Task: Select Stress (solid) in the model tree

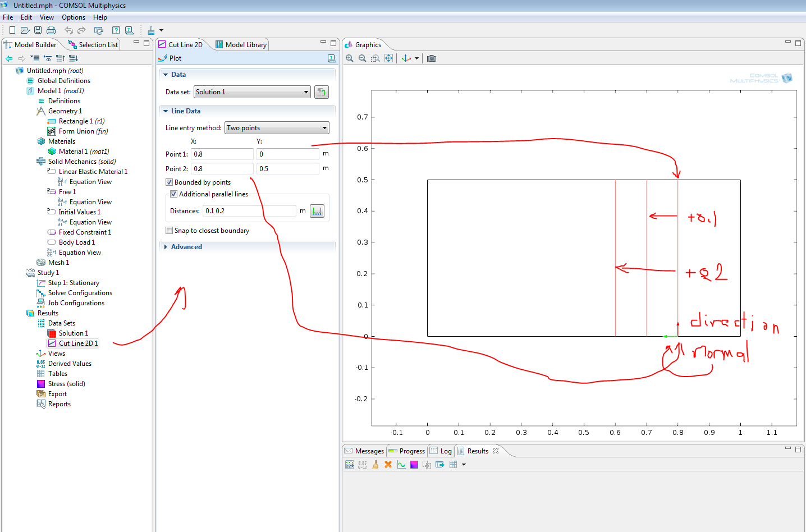Action: pyautogui.click(x=66, y=384)
